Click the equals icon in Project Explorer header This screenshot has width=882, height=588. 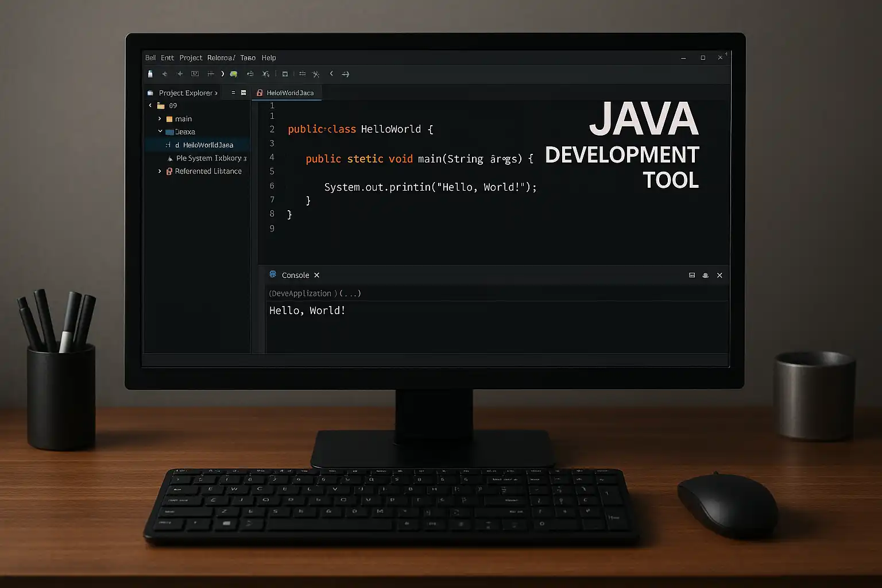point(233,92)
